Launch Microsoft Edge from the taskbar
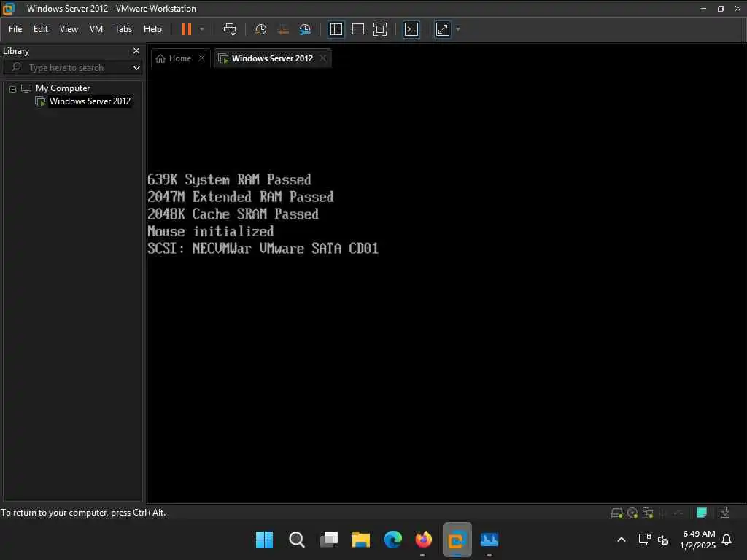 [393, 540]
